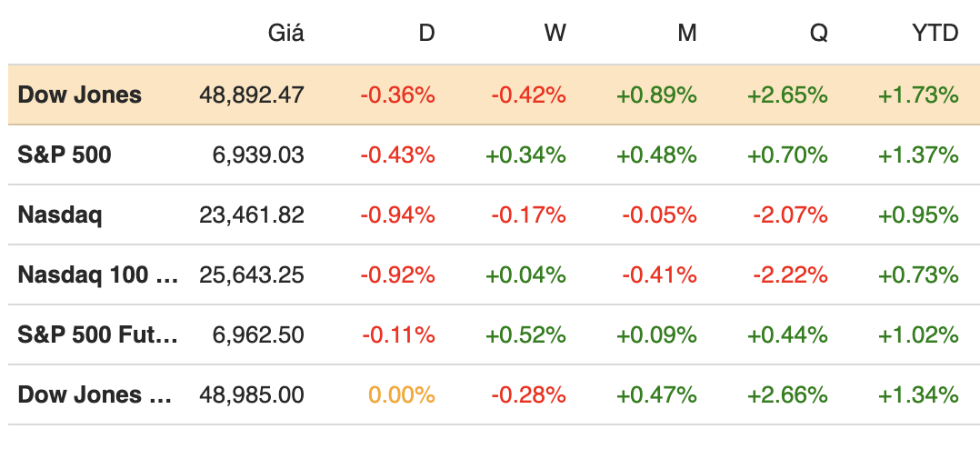
Task: Click Nasdaq daily change -0.94%
Action: tap(397, 215)
